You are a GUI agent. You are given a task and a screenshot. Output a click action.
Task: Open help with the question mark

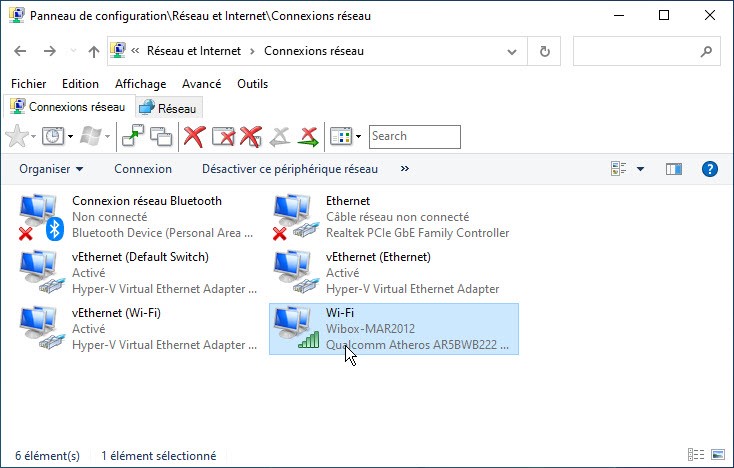pyautogui.click(x=710, y=169)
